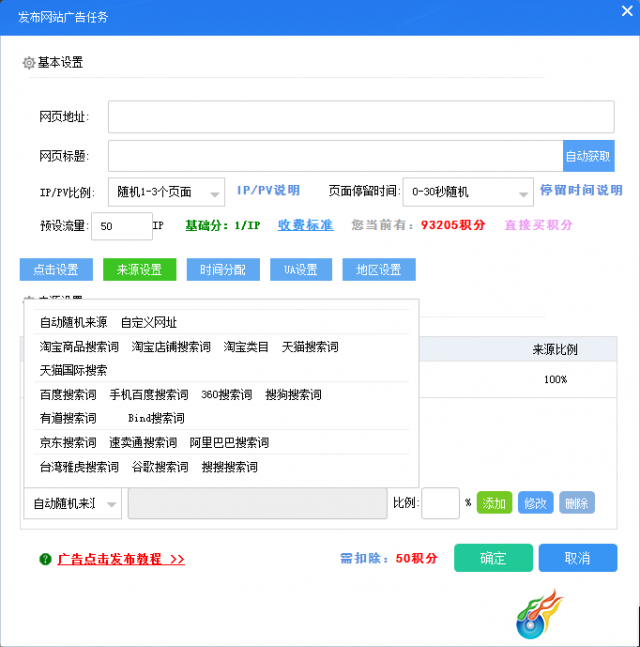Cancel with the 取消 button
This screenshot has width=640, height=647.
pyautogui.click(x=578, y=558)
